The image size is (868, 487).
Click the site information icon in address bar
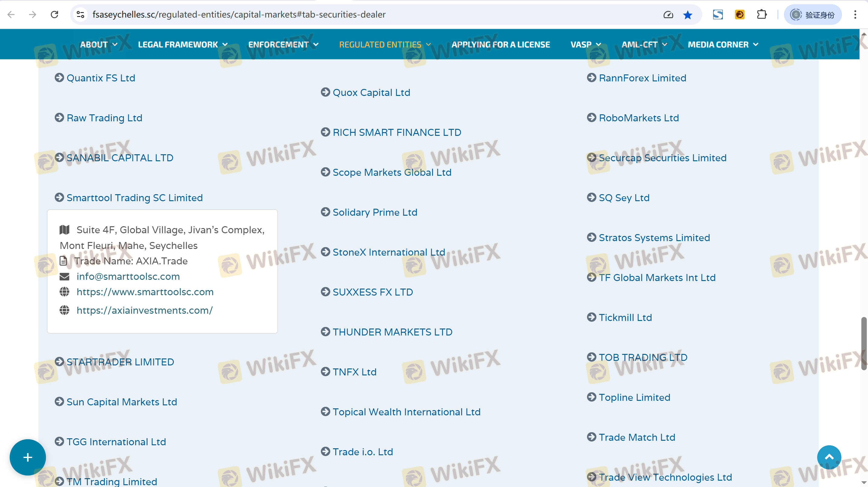(x=80, y=15)
